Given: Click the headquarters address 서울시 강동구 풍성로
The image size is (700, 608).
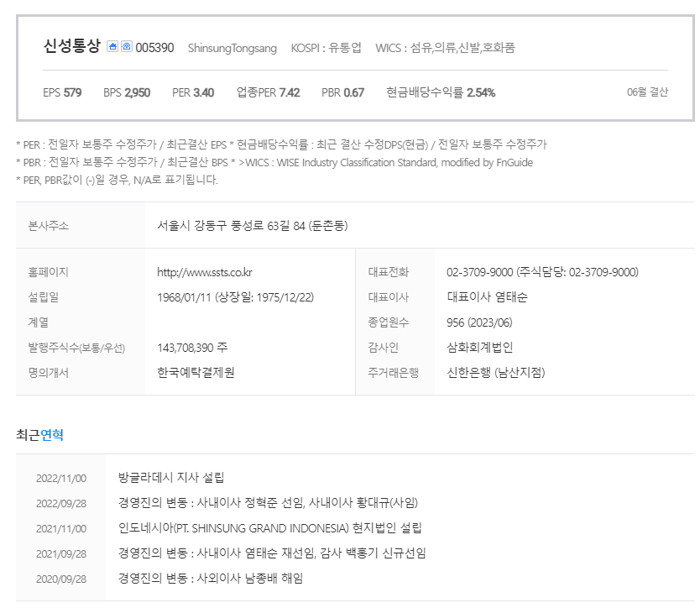Looking at the screenshot, I should (x=253, y=226).
